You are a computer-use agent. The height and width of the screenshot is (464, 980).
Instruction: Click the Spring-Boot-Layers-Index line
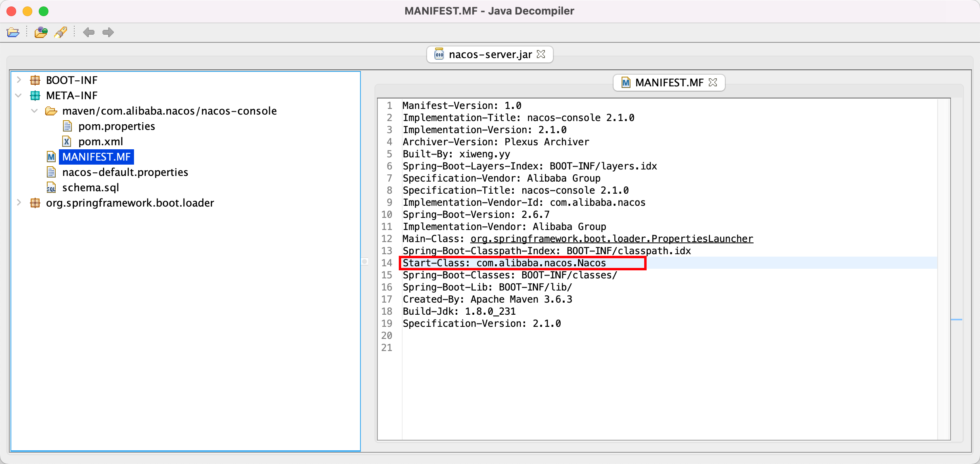(530, 166)
